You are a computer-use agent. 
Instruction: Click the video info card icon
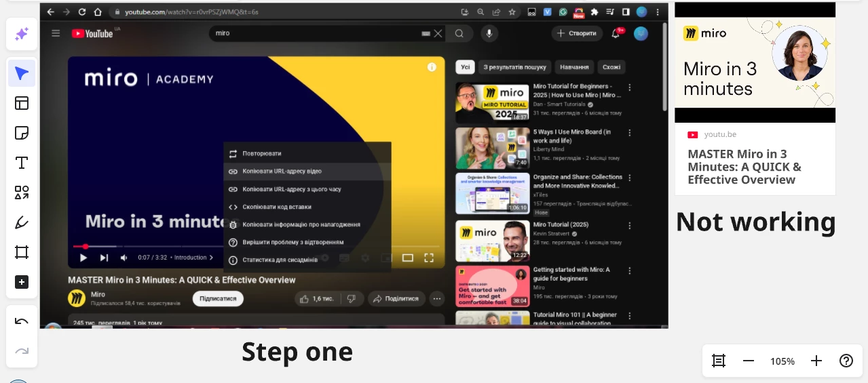pyautogui.click(x=432, y=67)
